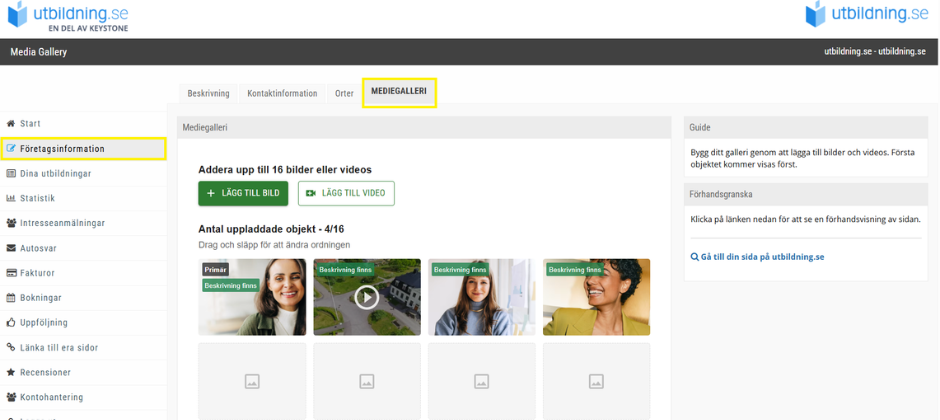
Task: Click the camera icon in Lägg till video
Action: point(311,194)
